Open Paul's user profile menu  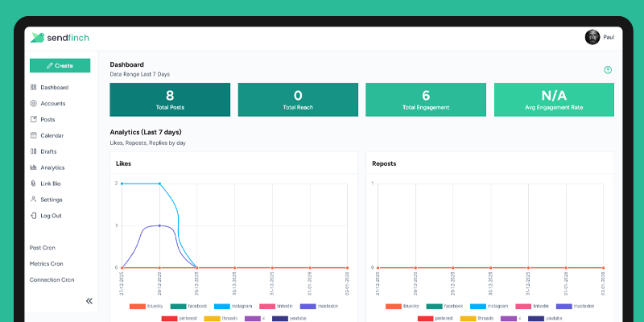[x=592, y=37]
